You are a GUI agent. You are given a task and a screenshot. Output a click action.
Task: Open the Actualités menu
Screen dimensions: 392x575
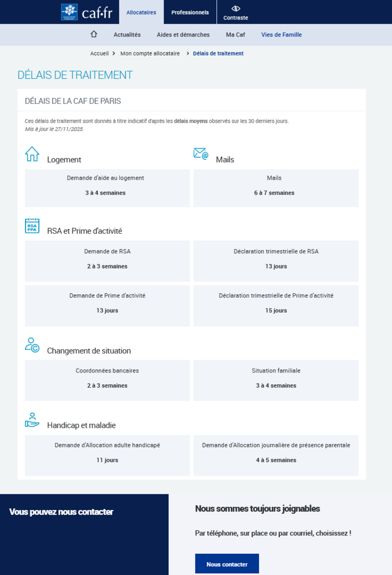tap(127, 35)
